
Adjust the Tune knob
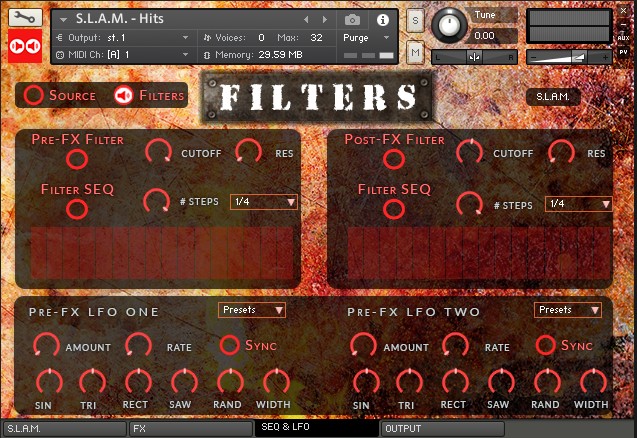click(x=448, y=25)
